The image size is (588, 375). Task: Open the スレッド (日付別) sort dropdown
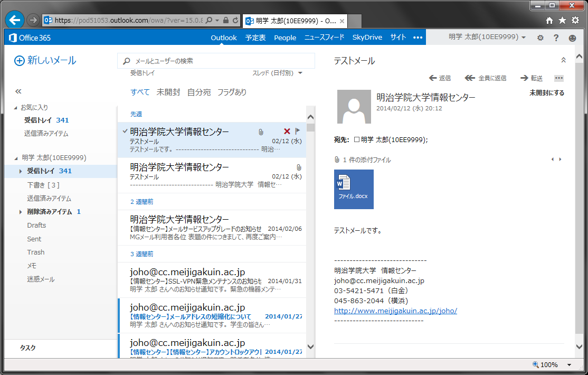(277, 73)
